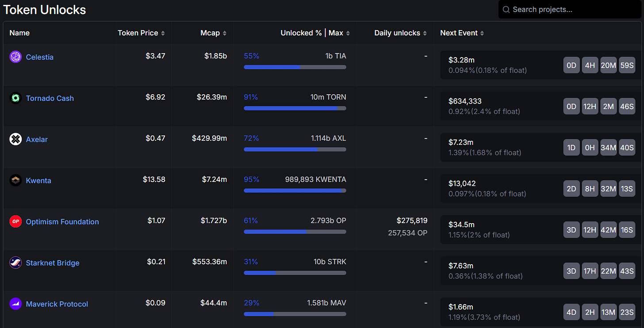The image size is (644, 328).
Task: Click the $634,333 next event value
Action: [465, 101]
